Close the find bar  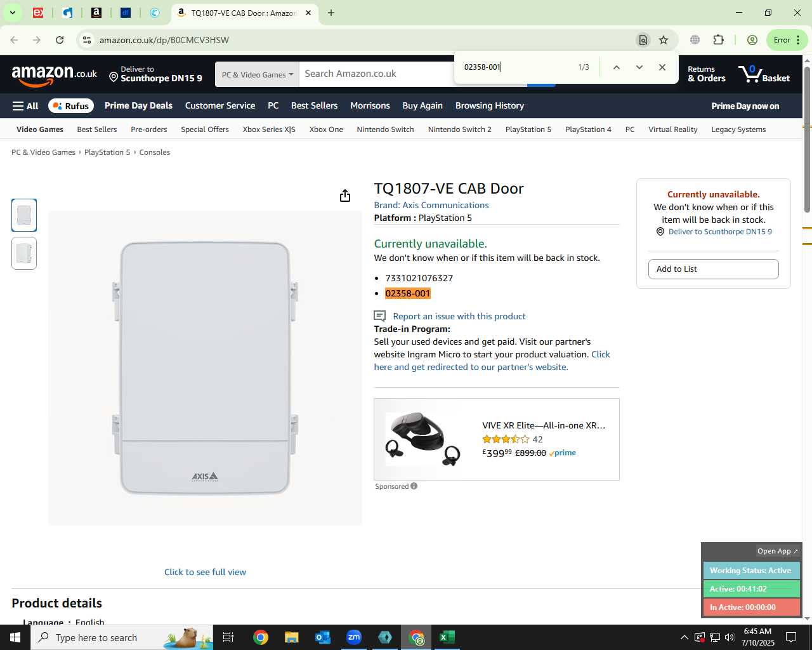coord(662,67)
